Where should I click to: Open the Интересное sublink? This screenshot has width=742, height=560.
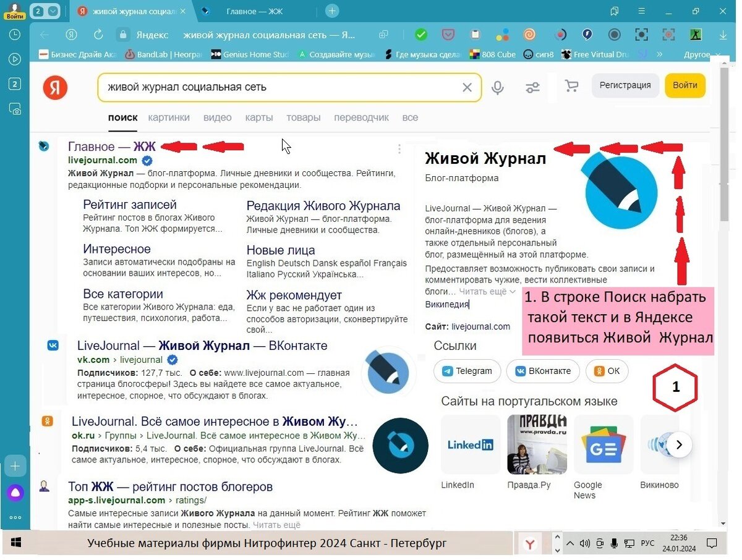(x=117, y=249)
